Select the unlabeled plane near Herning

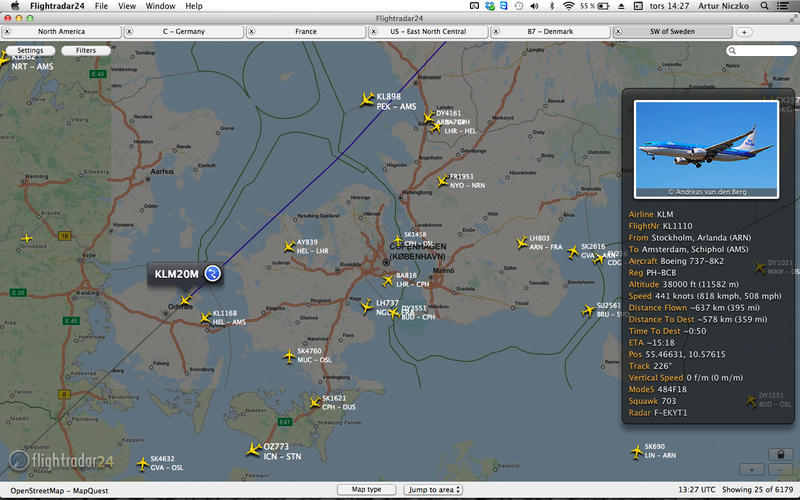[x=27, y=238]
